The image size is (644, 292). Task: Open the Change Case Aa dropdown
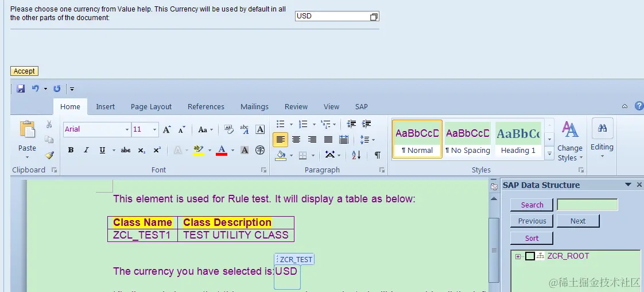pos(205,129)
